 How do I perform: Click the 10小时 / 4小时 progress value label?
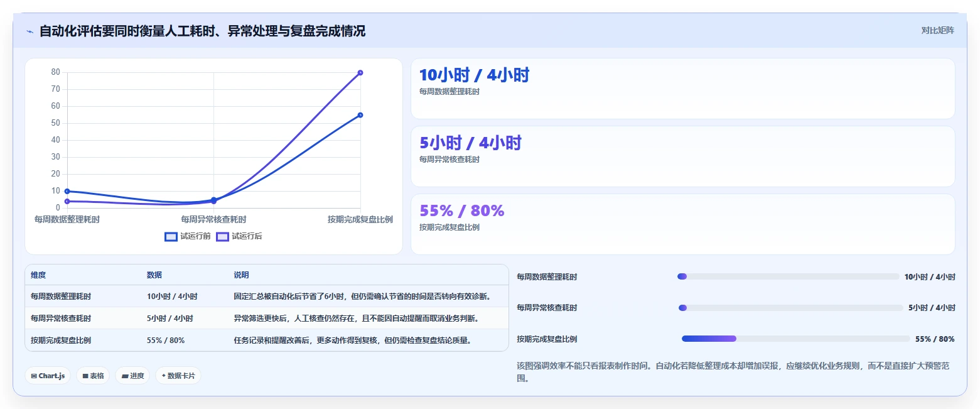(x=930, y=276)
